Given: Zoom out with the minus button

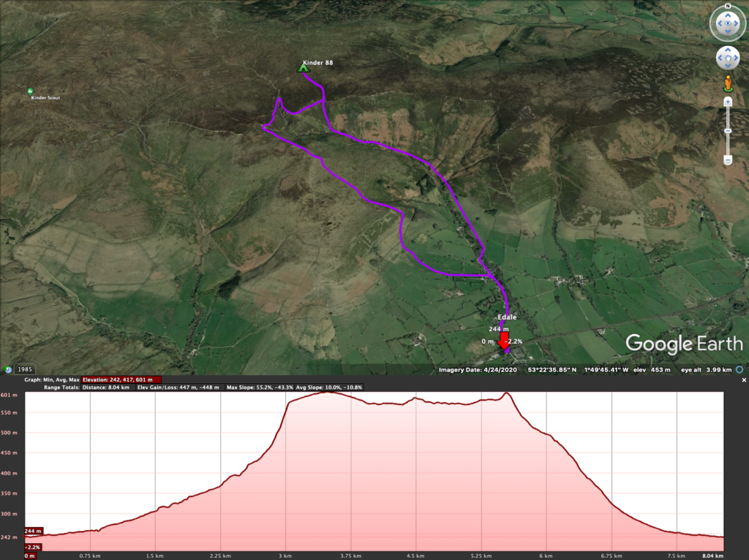Looking at the screenshot, I should [x=728, y=159].
